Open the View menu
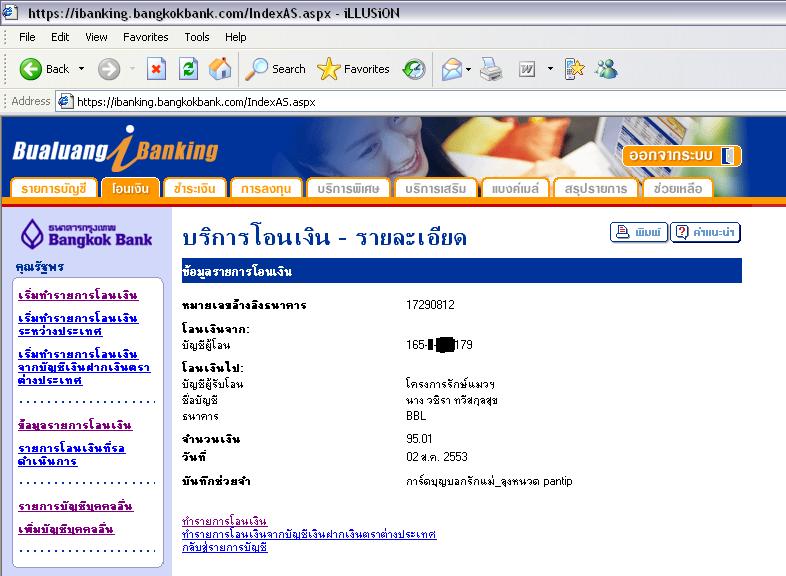Image resolution: width=786 pixels, height=576 pixels. [96, 37]
